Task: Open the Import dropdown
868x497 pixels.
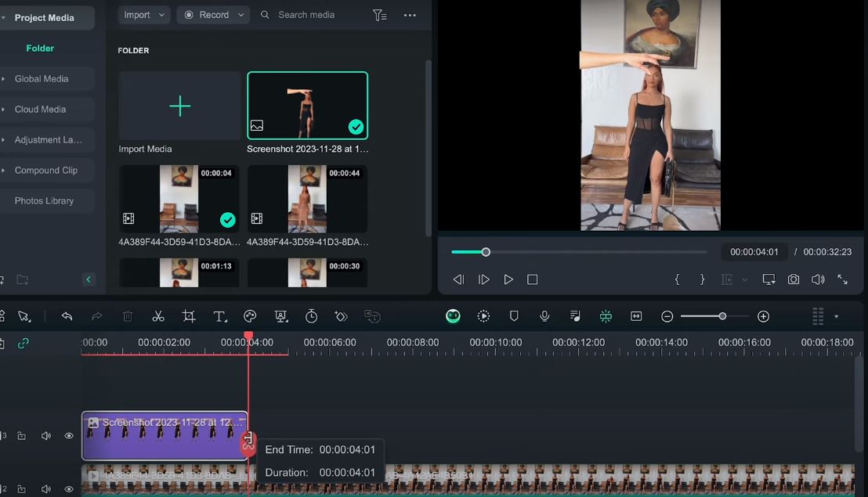Action: point(144,15)
